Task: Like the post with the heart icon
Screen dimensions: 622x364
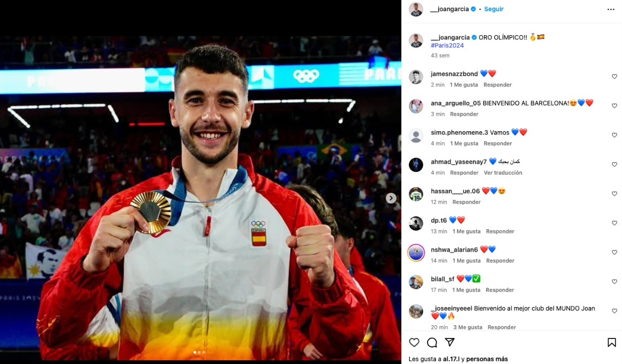Action: click(x=414, y=343)
